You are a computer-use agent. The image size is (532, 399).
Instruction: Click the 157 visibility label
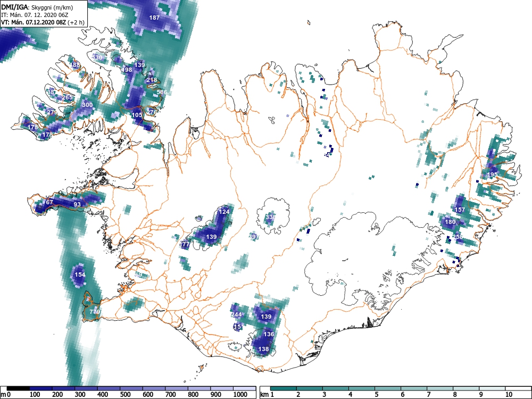[x=460, y=210]
